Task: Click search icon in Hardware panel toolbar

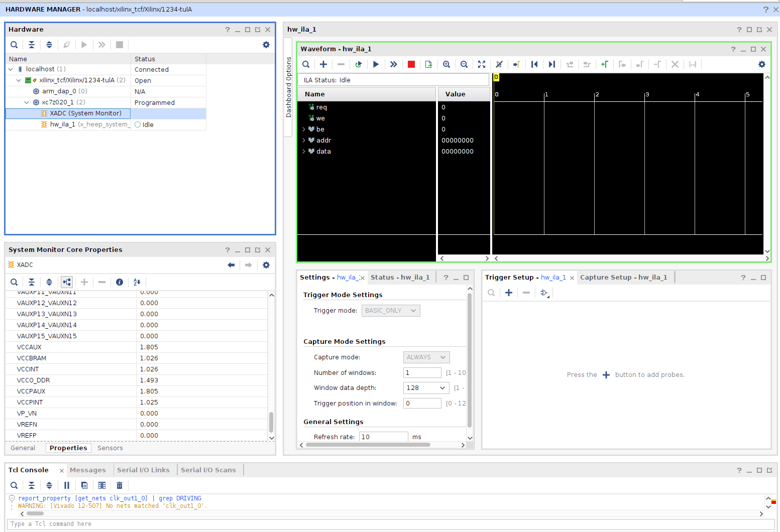Action: [x=14, y=45]
